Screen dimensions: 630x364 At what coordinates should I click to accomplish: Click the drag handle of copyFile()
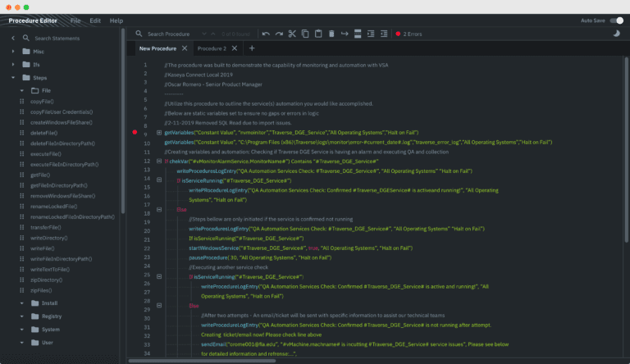[x=22, y=101]
